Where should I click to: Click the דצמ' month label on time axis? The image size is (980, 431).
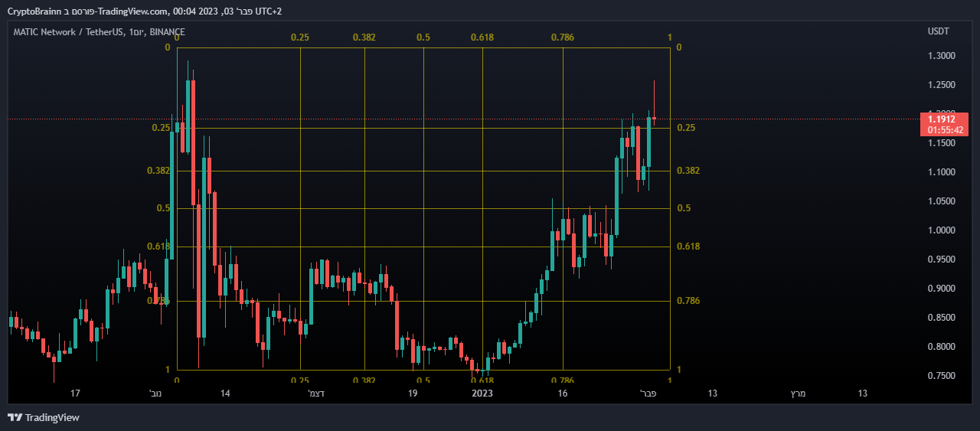tap(316, 393)
